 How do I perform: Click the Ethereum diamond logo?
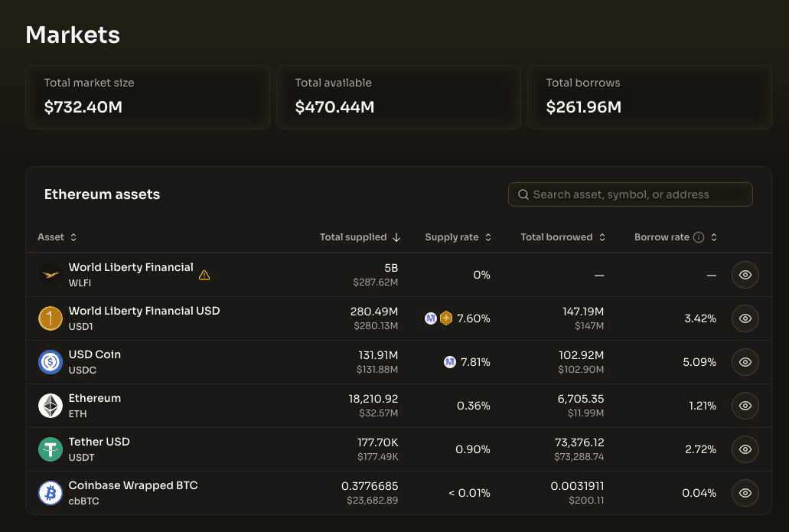[x=51, y=406]
